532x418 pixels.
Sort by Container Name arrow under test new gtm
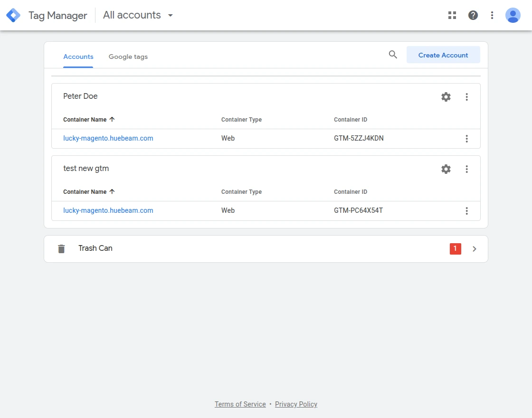pyautogui.click(x=112, y=191)
